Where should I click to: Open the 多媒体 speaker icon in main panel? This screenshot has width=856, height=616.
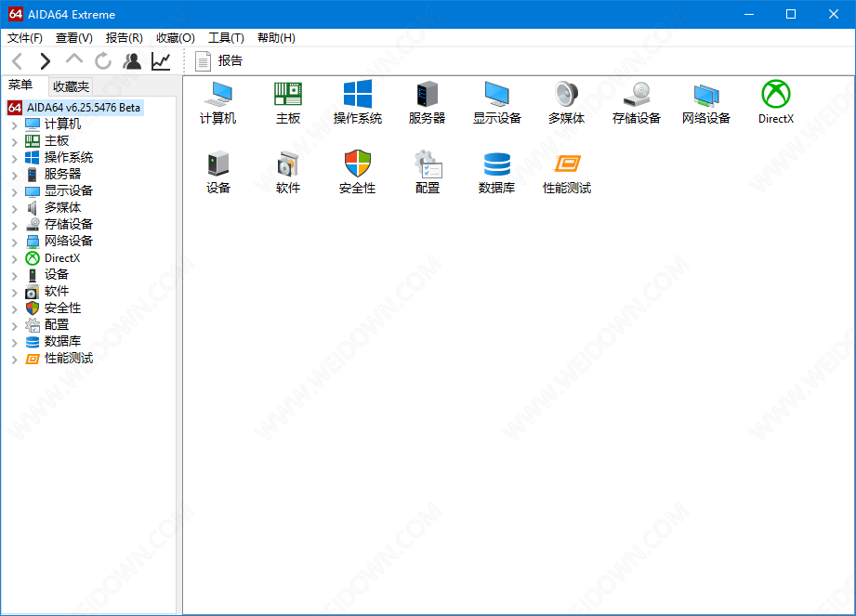pos(567,102)
